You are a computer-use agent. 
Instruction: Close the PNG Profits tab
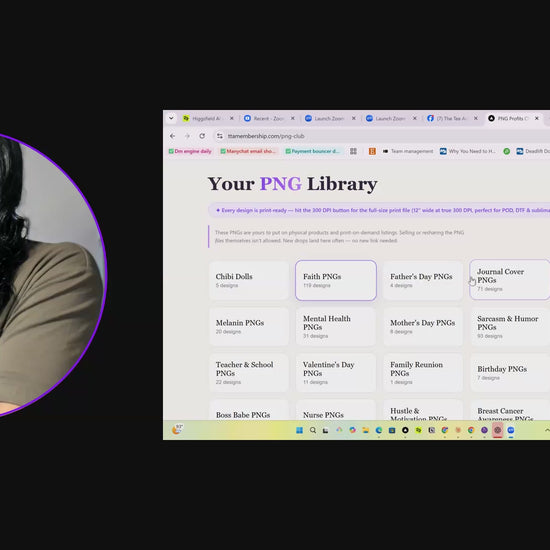tap(537, 119)
